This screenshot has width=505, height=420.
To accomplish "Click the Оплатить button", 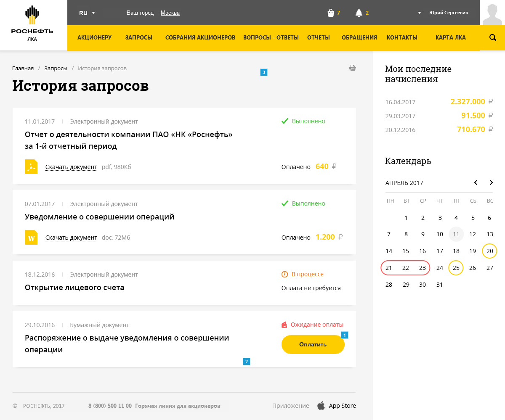I will pyautogui.click(x=313, y=344).
